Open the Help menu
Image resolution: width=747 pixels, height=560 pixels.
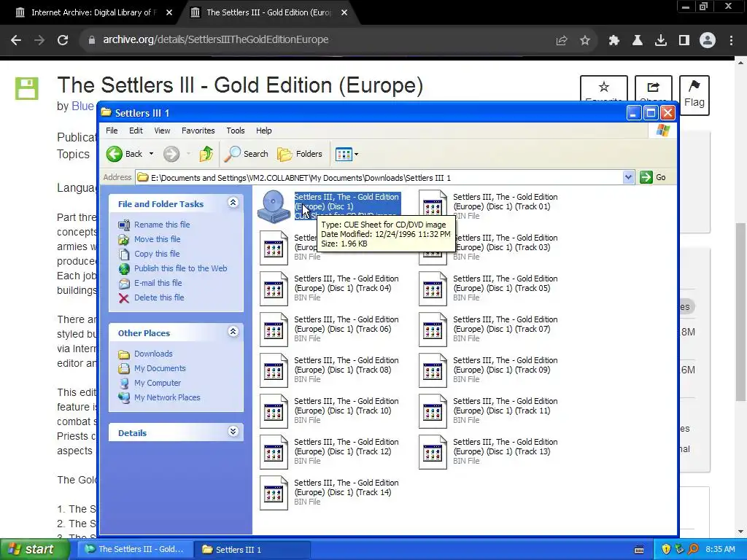(x=263, y=131)
